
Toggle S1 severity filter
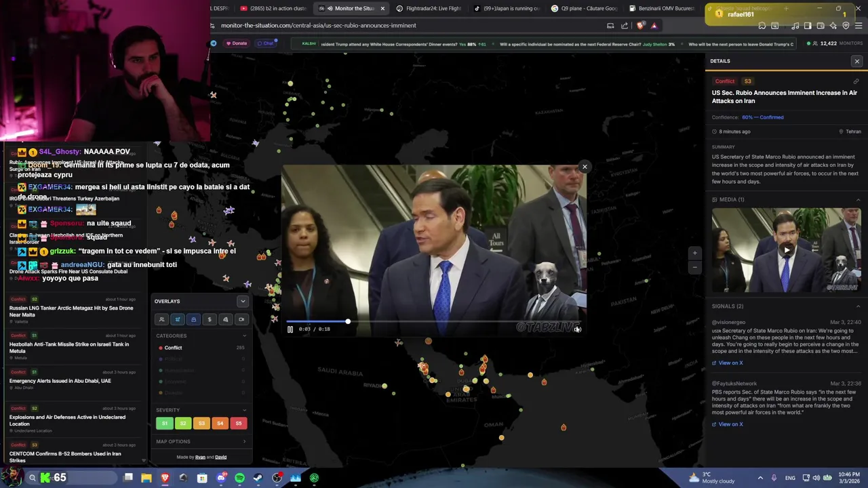point(164,423)
